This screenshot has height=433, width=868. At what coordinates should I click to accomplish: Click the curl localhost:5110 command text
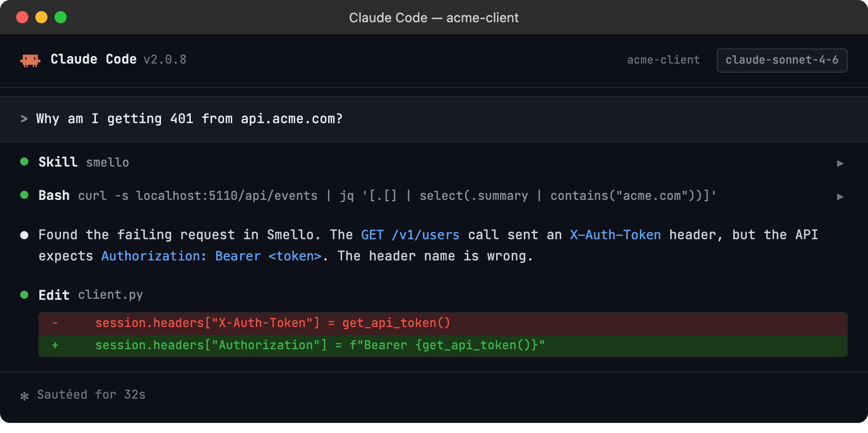click(x=397, y=196)
